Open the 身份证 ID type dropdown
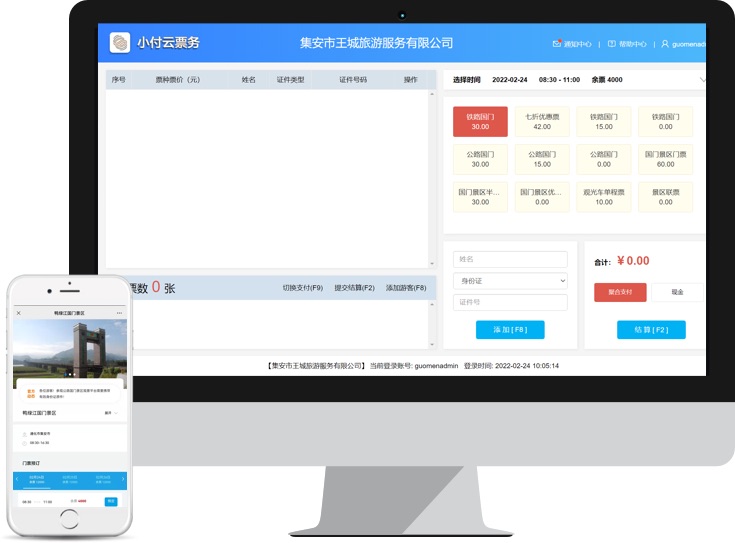The image size is (735, 543). (510, 281)
